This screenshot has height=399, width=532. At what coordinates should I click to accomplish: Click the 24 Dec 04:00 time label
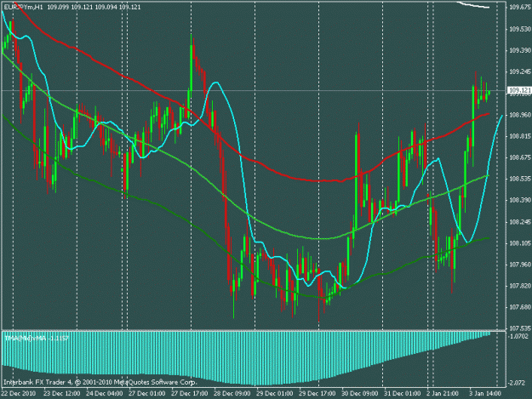pyautogui.click(x=105, y=394)
